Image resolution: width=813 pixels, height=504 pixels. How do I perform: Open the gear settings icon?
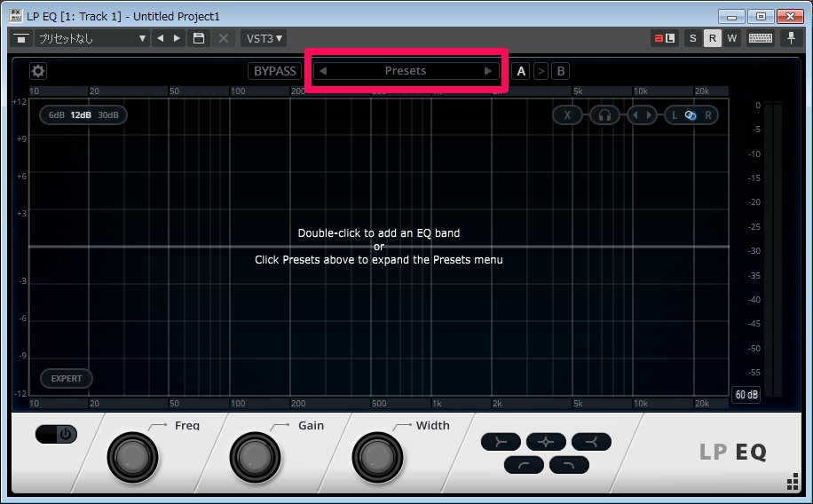38,72
